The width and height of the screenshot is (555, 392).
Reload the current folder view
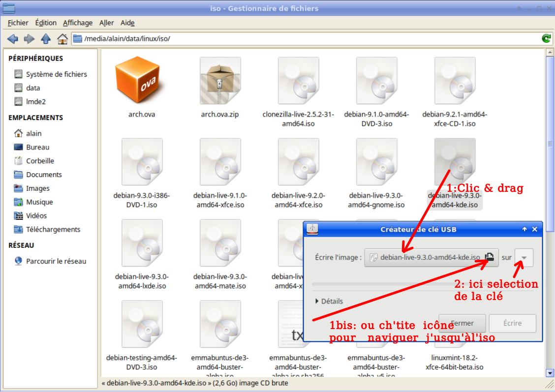pos(546,38)
